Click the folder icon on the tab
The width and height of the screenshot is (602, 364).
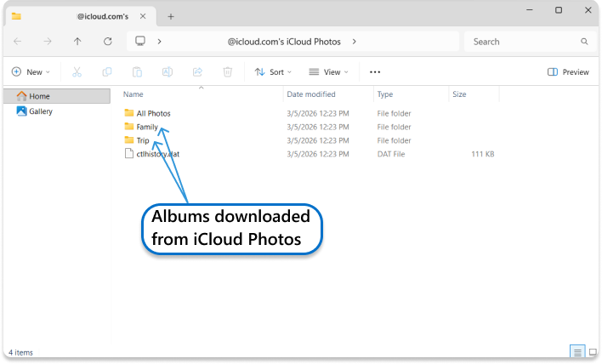(x=16, y=16)
